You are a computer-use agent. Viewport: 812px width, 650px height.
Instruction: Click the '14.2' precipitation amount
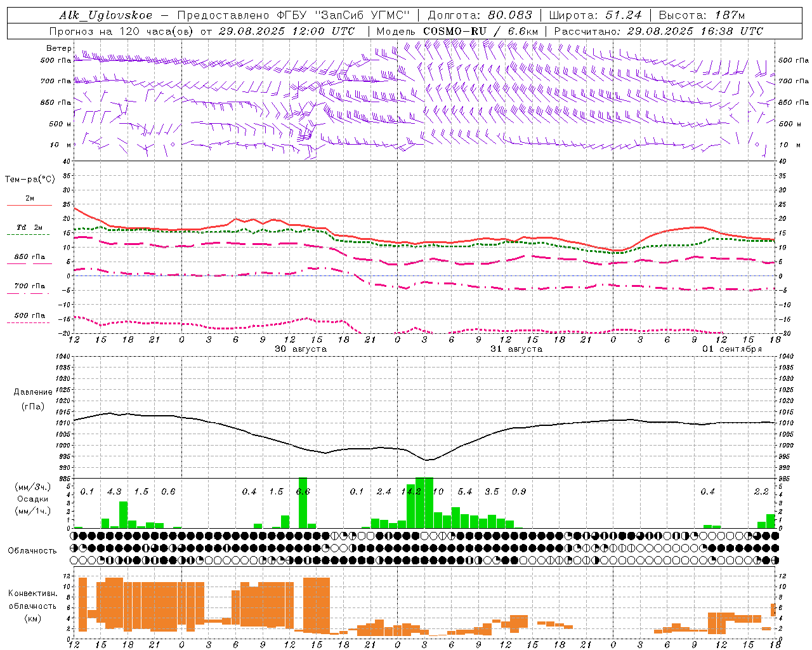tap(411, 492)
